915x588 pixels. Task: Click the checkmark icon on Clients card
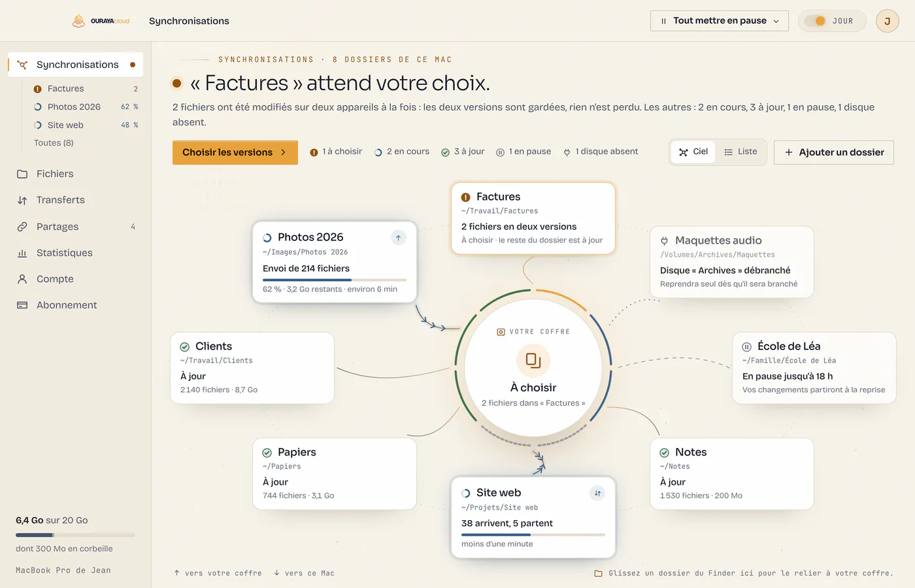click(x=185, y=347)
